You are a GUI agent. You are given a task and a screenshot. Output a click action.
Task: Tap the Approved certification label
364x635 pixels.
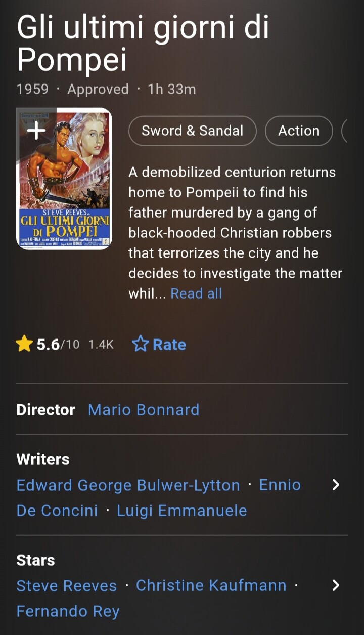click(x=98, y=90)
